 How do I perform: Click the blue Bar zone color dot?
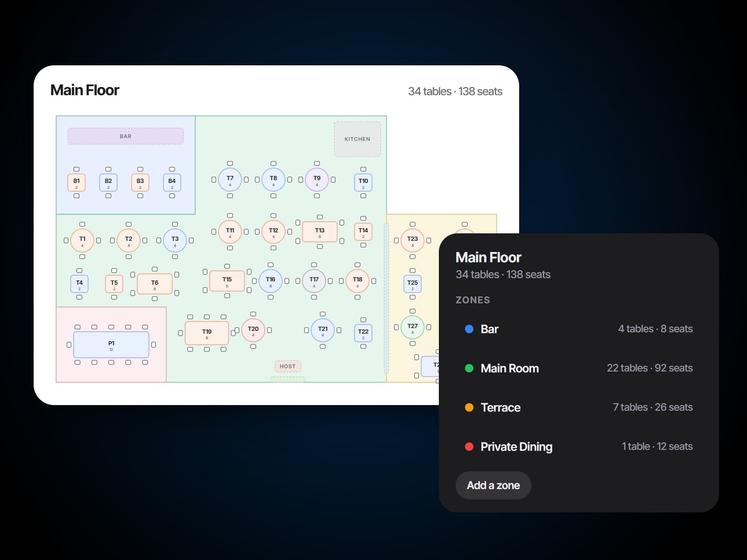click(469, 329)
